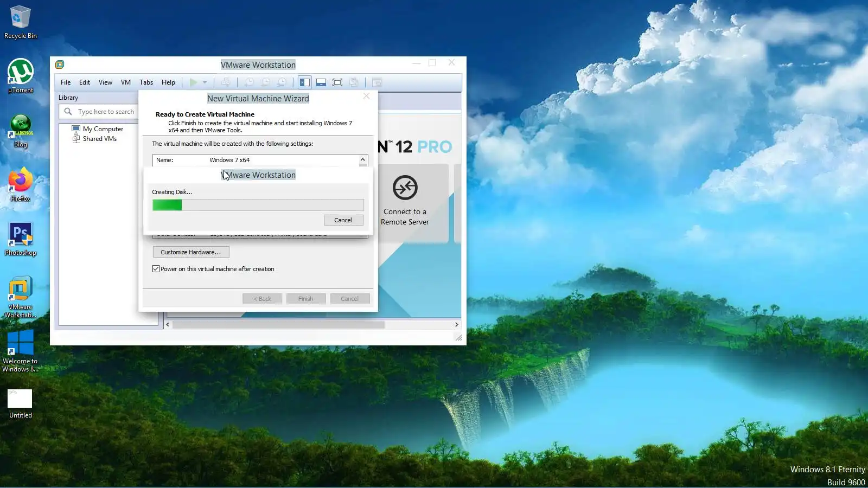Image resolution: width=868 pixels, height=488 pixels.
Task: Click the magnifier icon in Library search
Action: coord(68,112)
